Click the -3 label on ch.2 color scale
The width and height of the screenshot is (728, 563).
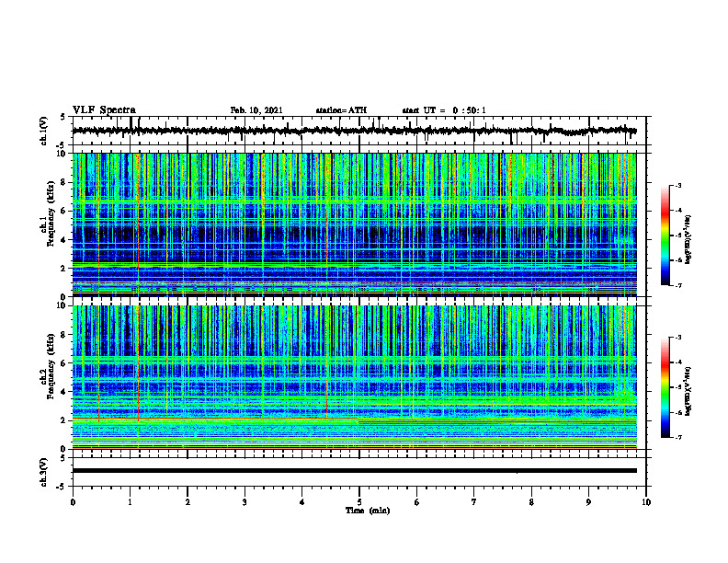[678, 338]
